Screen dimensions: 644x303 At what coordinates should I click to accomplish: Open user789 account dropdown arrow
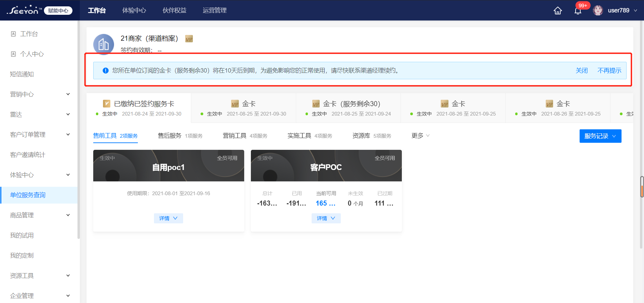tap(635, 11)
